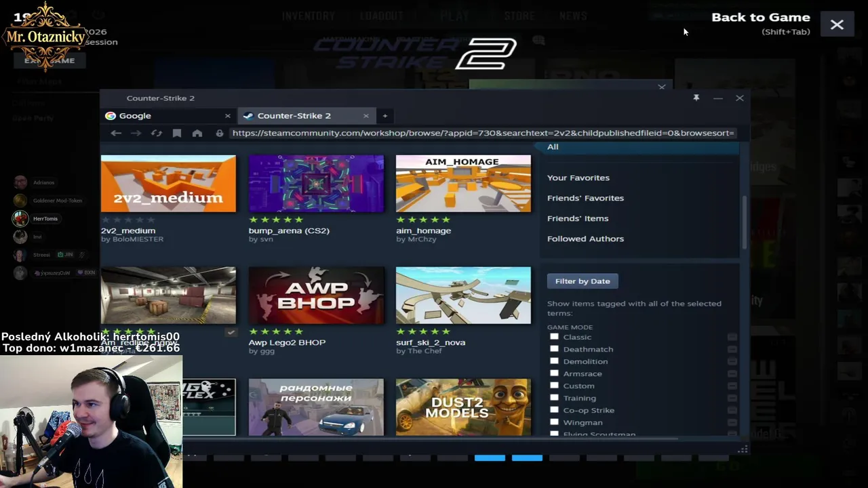Click the Google favicon on first tab
Viewport: 868px width, 488px height.
[x=111, y=116]
